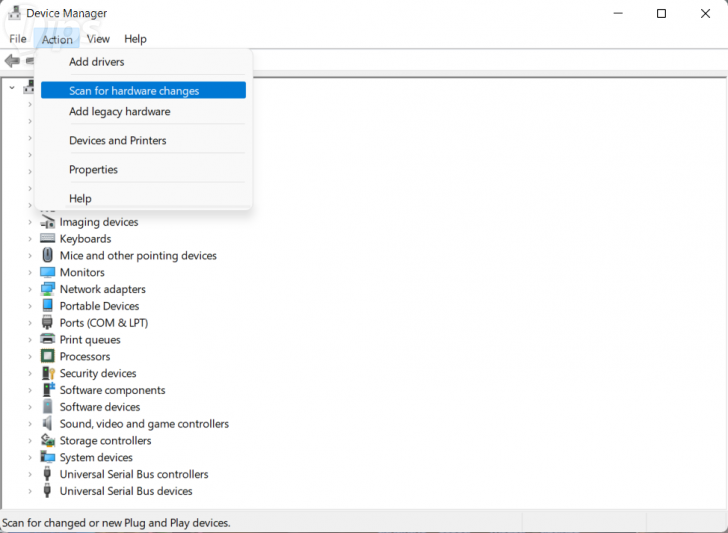Click the status bar Plug and Play text
This screenshot has height=533, width=728.
click(116, 523)
